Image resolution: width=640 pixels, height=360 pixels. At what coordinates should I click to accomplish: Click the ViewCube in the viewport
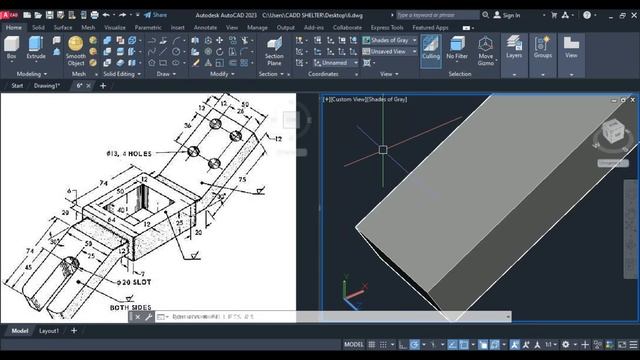click(x=613, y=131)
